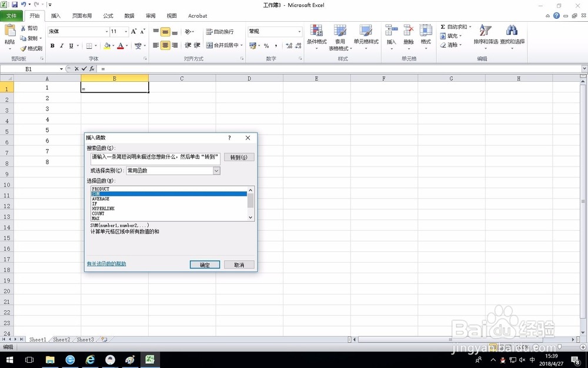Switch to 插入 ribbon tab
Viewport: 588px width, 368px height.
point(55,16)
